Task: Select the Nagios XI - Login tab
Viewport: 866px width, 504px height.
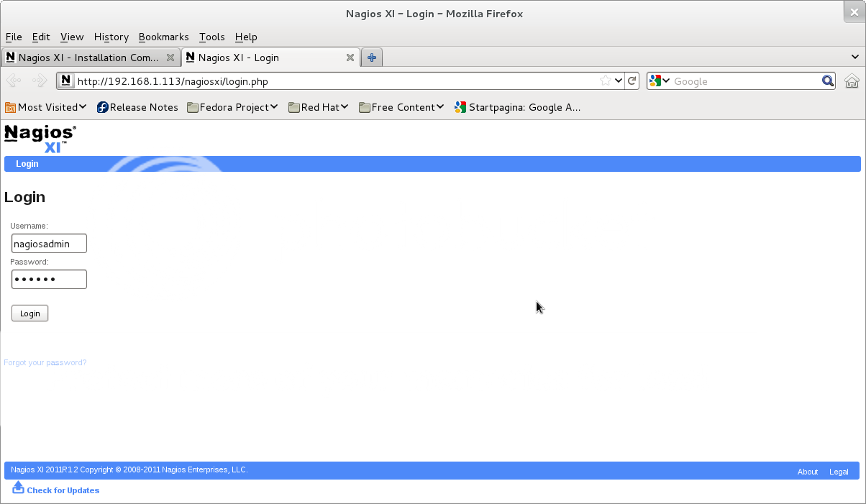Action: pos(270,58)
